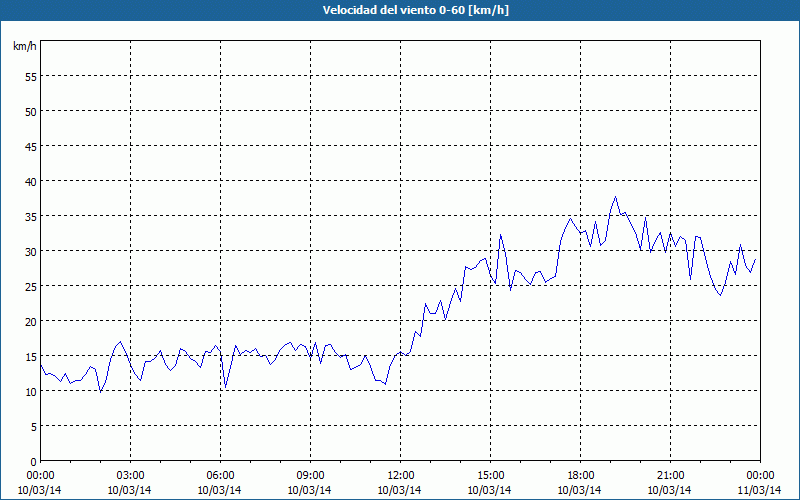Click the '03:00' time axis label
800x500 pixels.
point(131,476)
